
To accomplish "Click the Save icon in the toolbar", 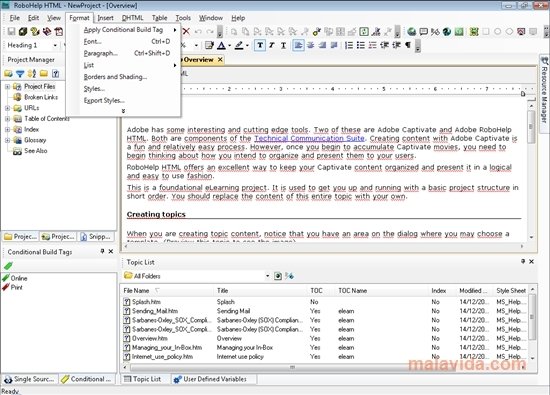I will pyautogui.click(x=11, y=32).
